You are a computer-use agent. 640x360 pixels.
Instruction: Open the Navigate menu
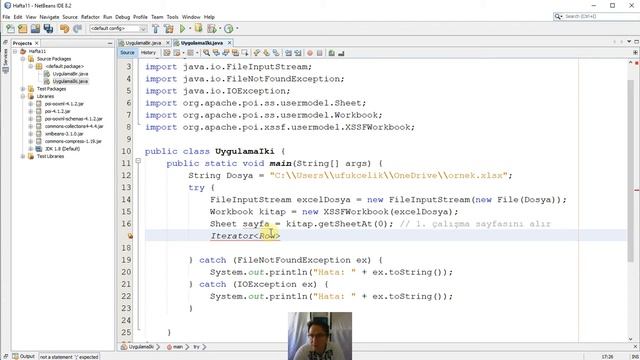pyautogui.click(x=49, y=17)
